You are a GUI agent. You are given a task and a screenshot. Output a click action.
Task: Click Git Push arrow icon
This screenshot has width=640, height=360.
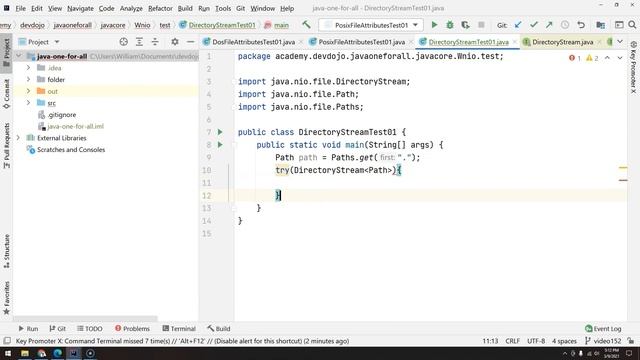tap(549, 25)
